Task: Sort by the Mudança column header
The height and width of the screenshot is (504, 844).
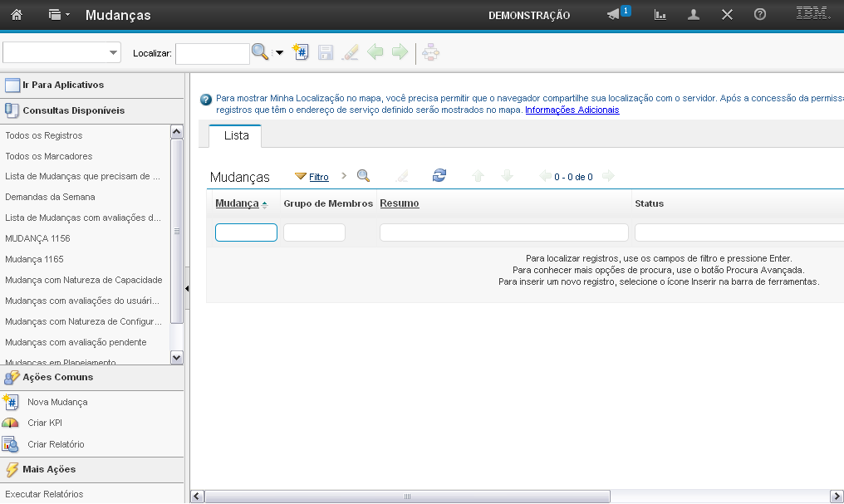Action: (x=237, y=203)
